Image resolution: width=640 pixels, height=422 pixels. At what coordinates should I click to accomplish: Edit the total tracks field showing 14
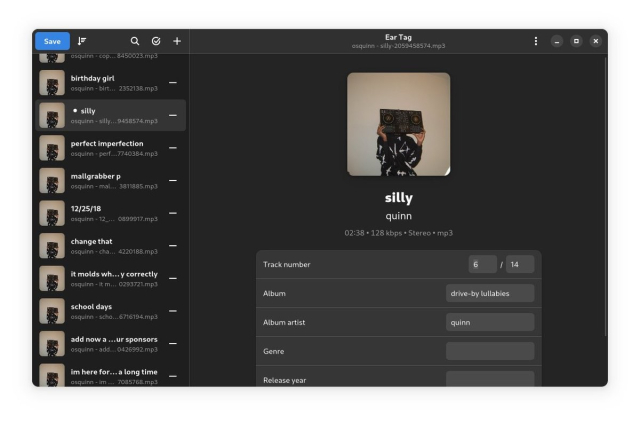pyautogui.click(x=520, y=264)
